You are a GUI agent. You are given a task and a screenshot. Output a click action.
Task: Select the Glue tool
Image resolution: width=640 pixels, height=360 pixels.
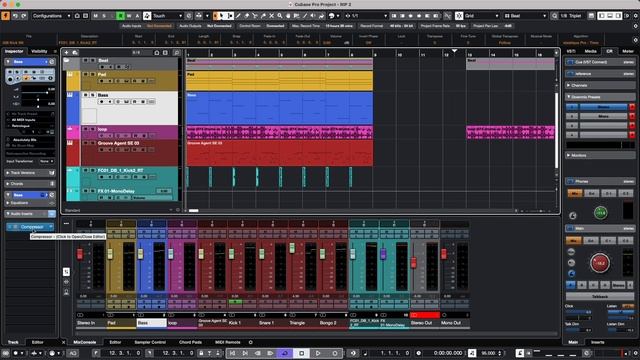[x=263, y=16]
